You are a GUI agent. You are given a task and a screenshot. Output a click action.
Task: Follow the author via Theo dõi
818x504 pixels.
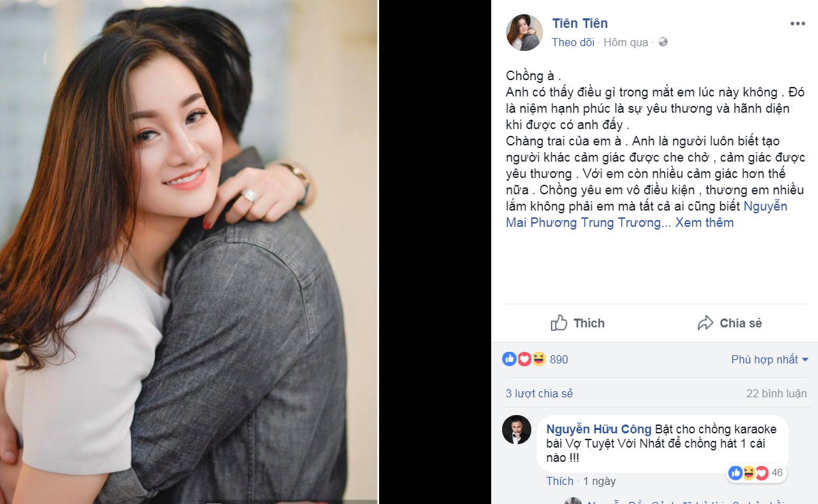[573, 42]
